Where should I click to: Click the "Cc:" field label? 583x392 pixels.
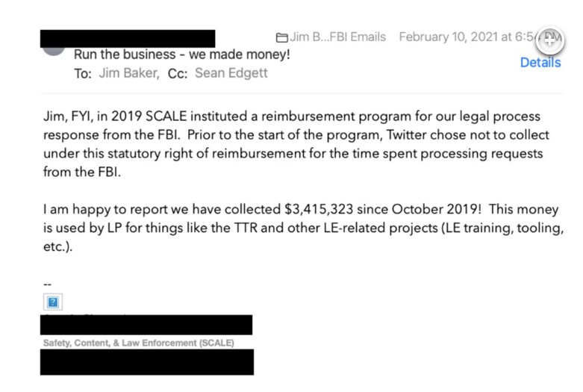[177, 73]
